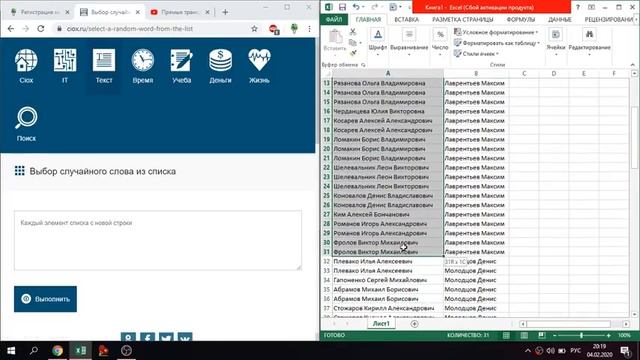
Task: Select row 32 header
Action: point(327,261)
